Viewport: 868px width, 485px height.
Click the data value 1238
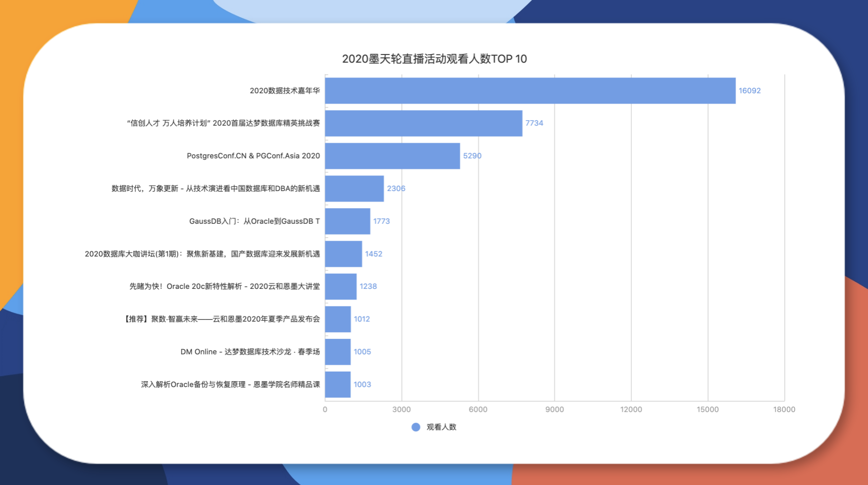pyautogui.click(x=368, y=286)
